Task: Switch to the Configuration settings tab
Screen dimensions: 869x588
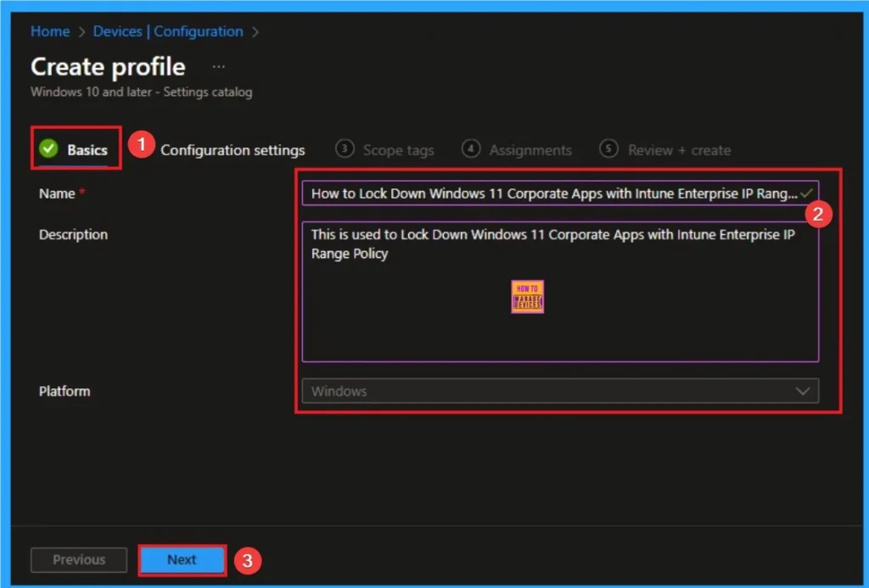Action: coord(233,149)
